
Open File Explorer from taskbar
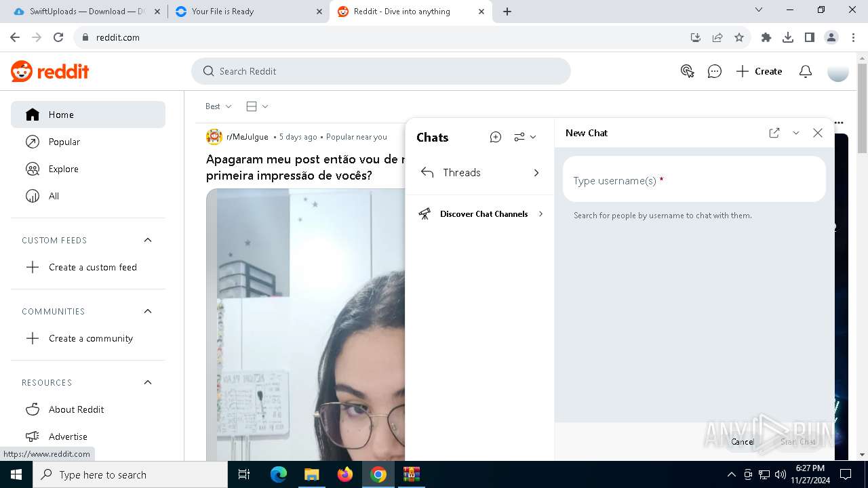pyautogui.click(x=311, y=474)
